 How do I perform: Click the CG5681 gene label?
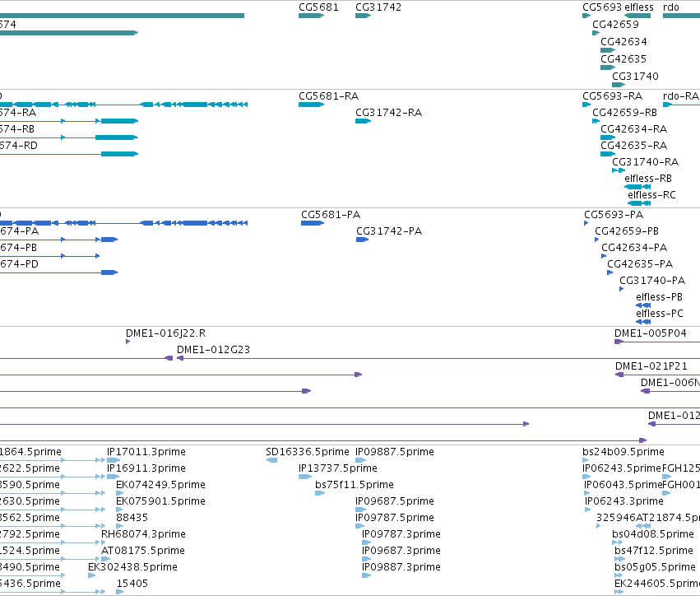tap(318, 7)
